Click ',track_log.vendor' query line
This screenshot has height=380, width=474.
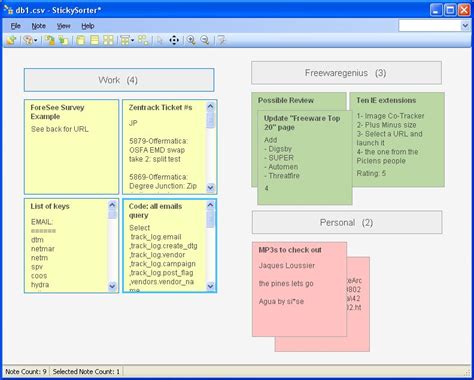(x=157, y=255)
